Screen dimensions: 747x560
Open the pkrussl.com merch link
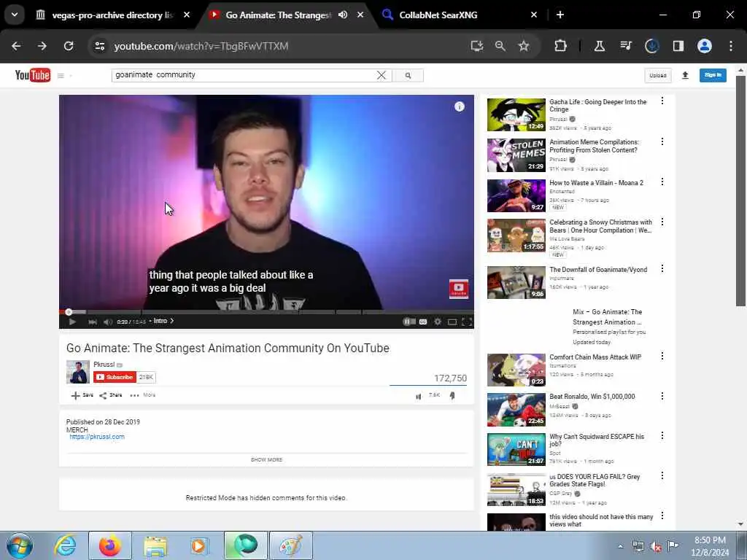point(97,437)
